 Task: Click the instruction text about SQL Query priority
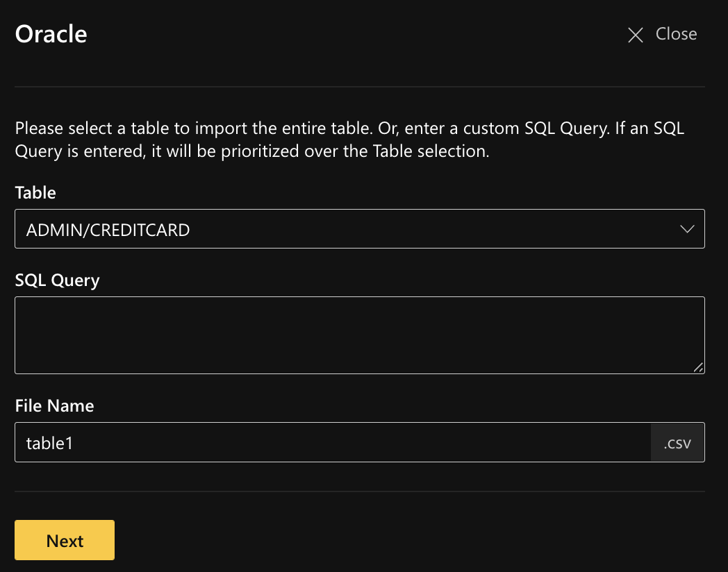point(347,139)
